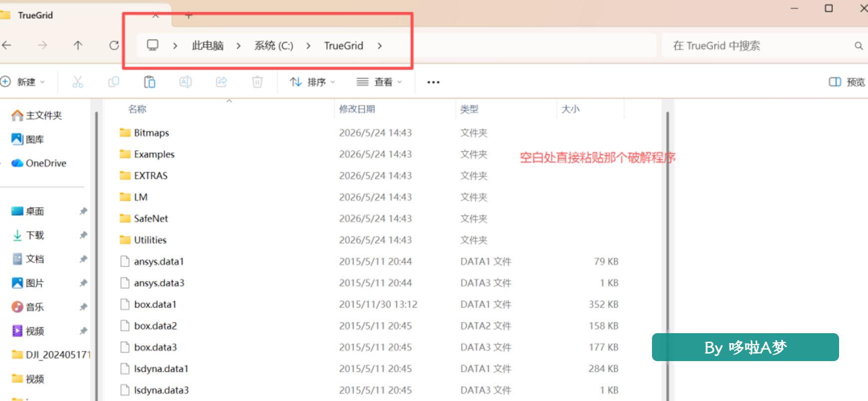Click the box.data2 file icon

pos(125,326)
